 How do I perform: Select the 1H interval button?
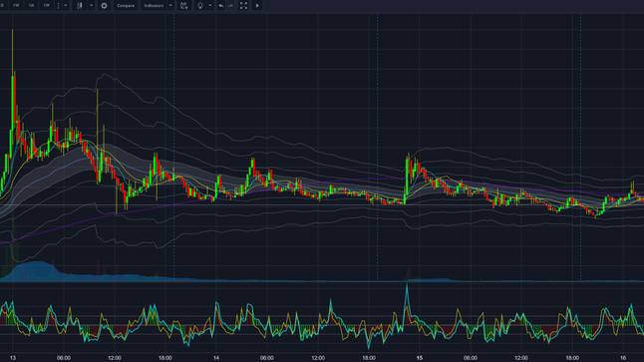[31, 6]
